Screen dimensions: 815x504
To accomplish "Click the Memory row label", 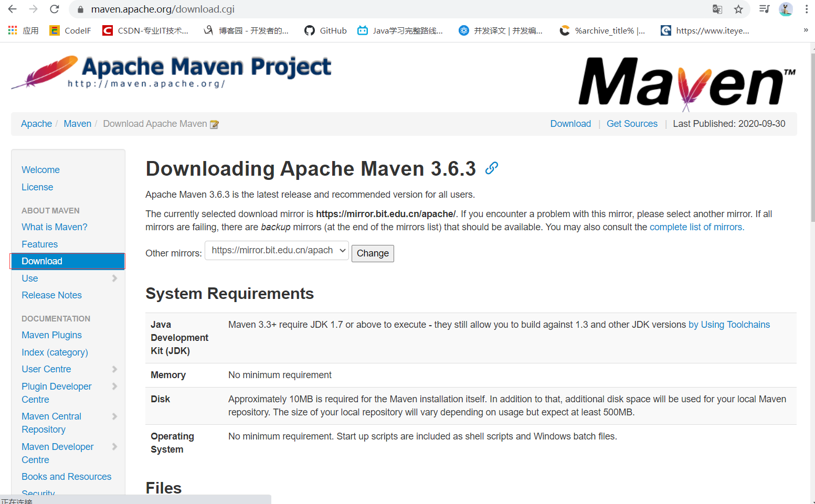I will [168, 375].
